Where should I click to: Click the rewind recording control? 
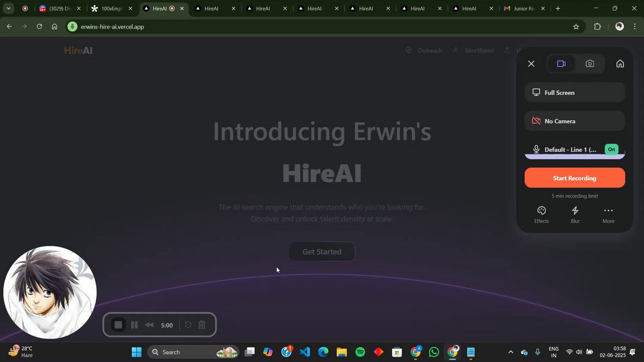tap(149, 325)
